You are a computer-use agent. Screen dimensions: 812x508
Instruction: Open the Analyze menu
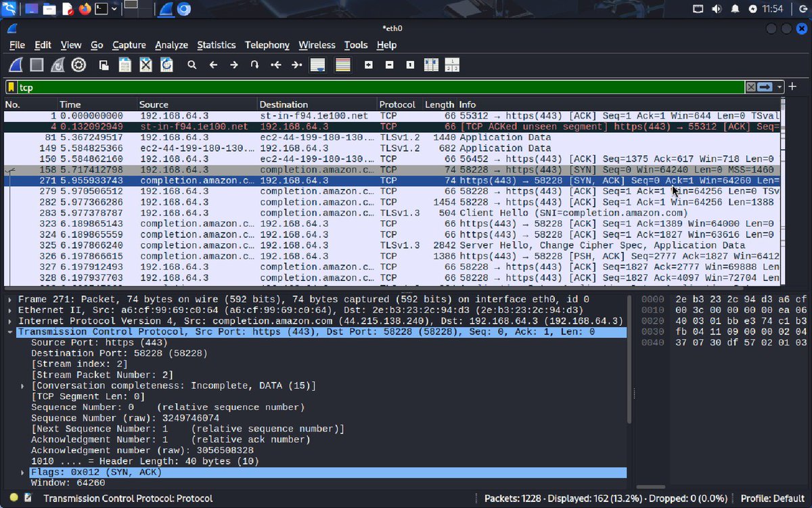click(171, 45)
